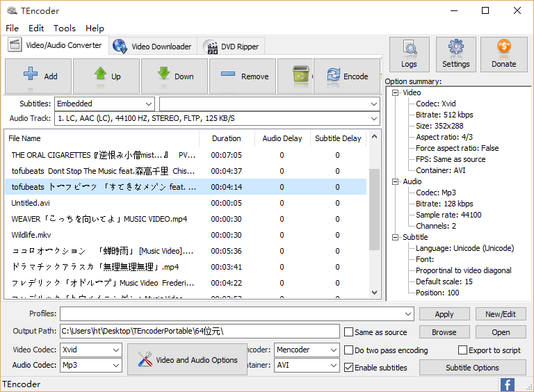Click the Donate button
This screenshot has width=534, height=392.
click(x=503, y=54)
